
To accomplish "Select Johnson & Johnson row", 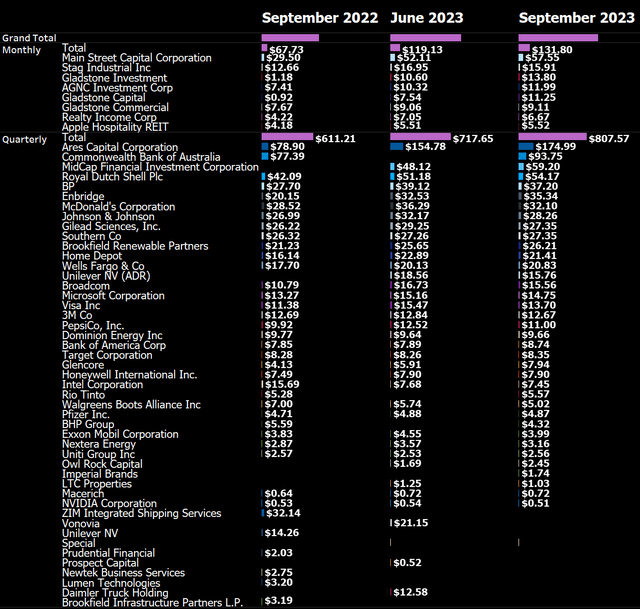I will click(108, 216).
